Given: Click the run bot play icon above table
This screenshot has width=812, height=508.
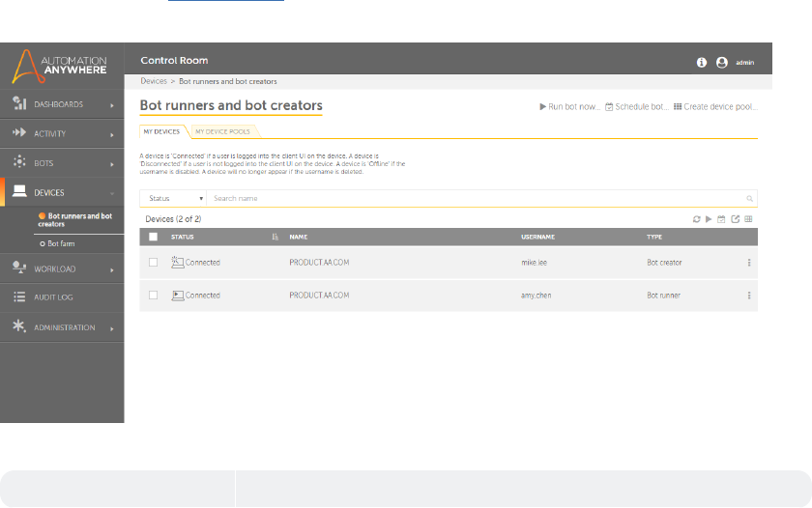Looking at the screenshot, I should coord(709,219).
